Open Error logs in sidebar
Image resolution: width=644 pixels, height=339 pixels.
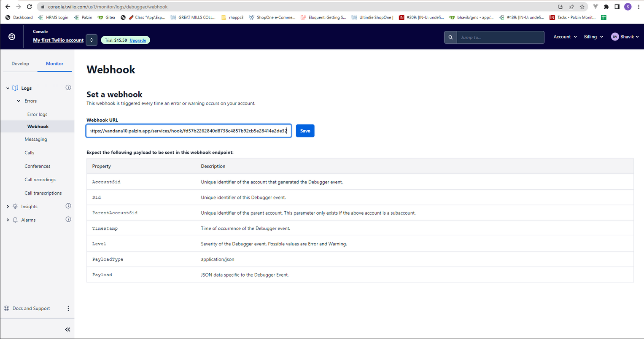coord(37,114)
